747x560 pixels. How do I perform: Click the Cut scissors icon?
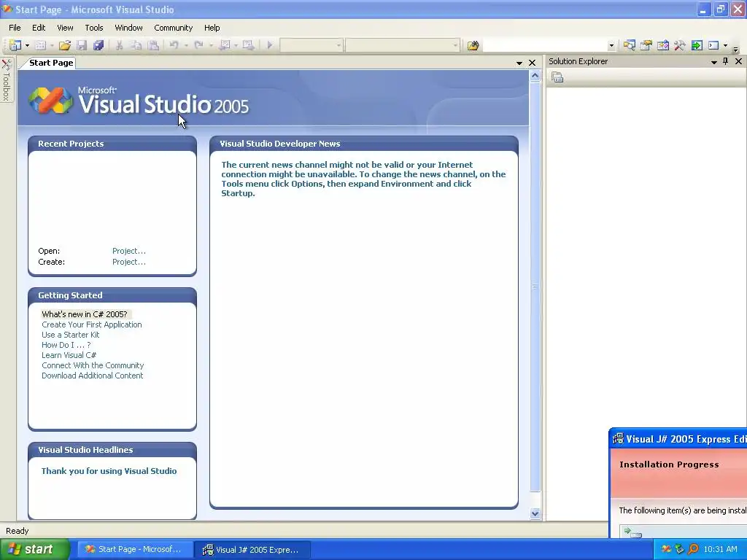pos(119,45)
